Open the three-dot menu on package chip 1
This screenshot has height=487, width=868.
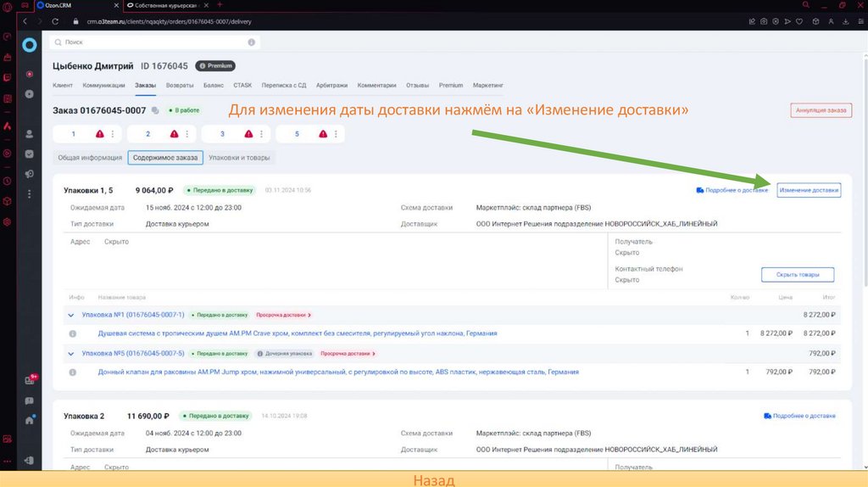click(113, 134)
